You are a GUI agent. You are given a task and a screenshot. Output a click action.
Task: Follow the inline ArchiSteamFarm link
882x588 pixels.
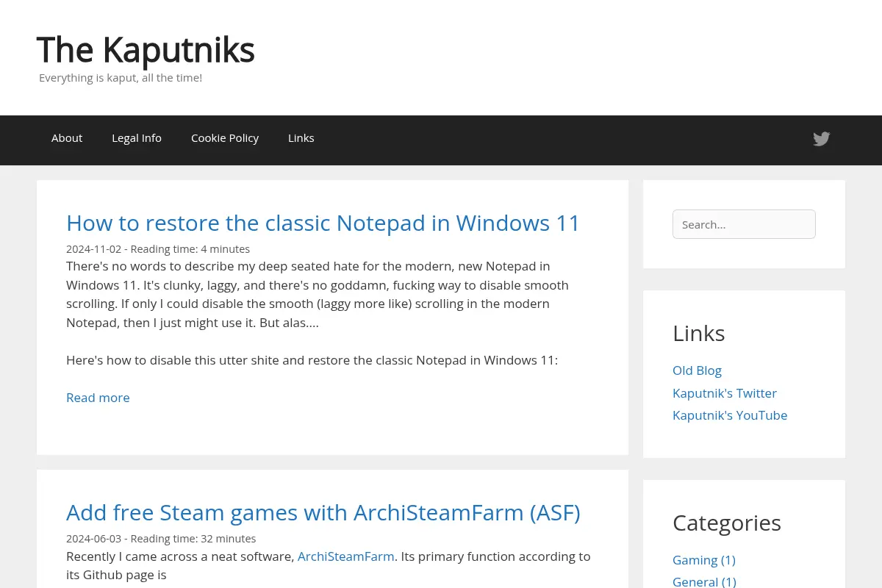click(345, 556)
